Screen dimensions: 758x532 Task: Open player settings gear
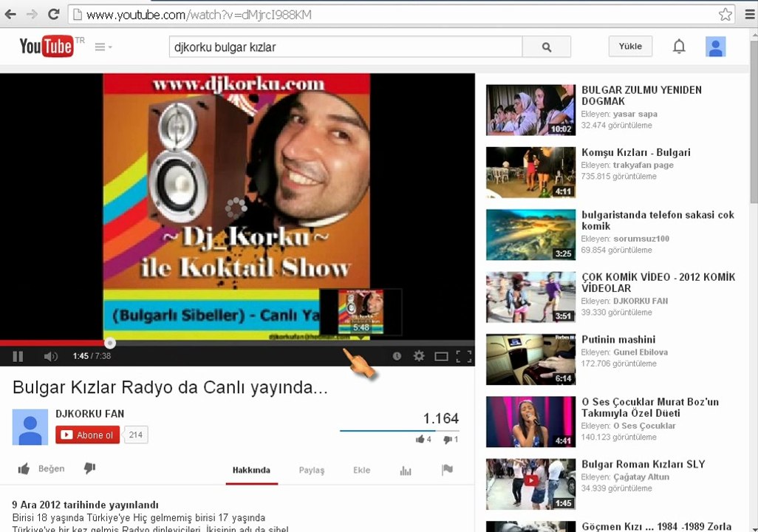[419, 356]
